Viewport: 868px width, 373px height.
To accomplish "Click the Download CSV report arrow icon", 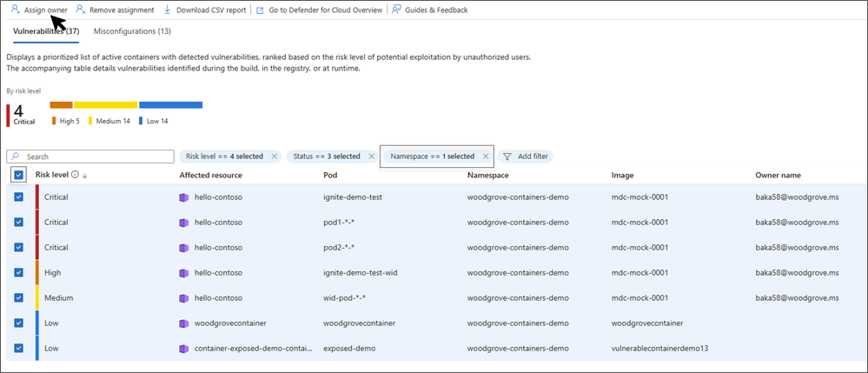I will click(167, 10).
